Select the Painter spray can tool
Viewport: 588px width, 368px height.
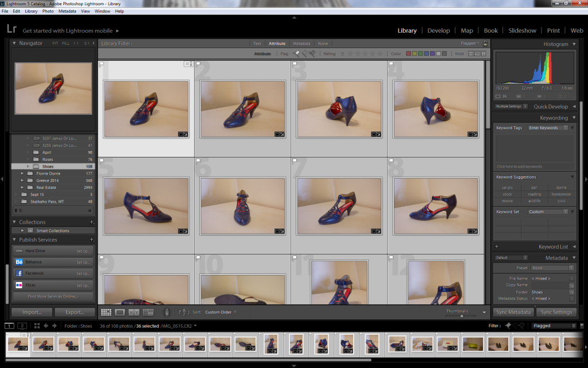[167, 312]
